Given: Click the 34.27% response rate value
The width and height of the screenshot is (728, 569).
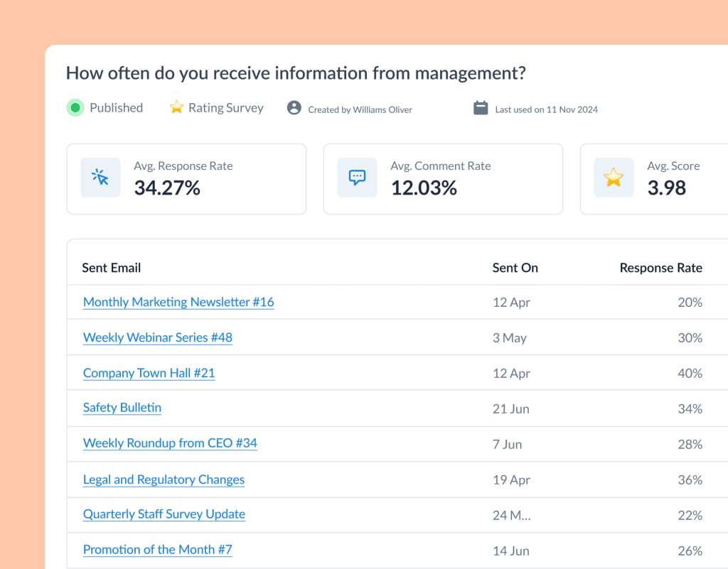Looking at the screenshot, I should pos(163,188).
